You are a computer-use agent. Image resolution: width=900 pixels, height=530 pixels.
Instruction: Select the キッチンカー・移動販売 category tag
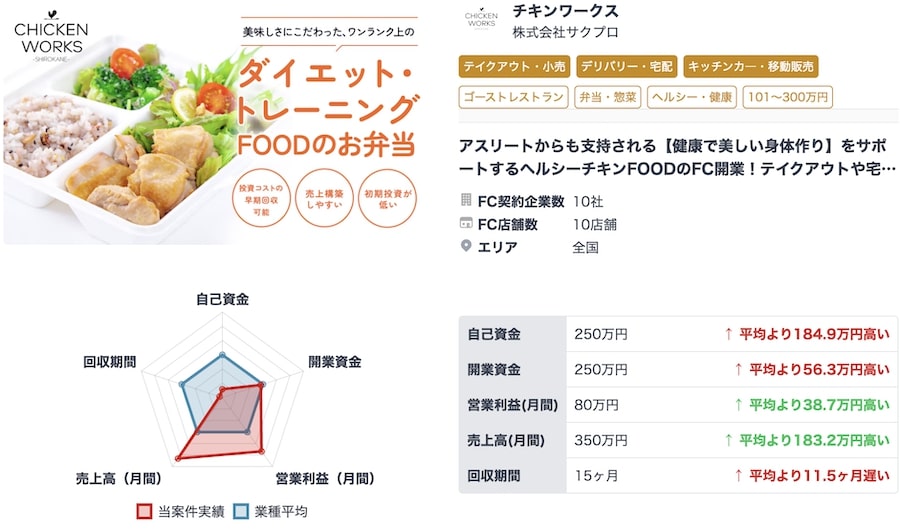(751, 67)
